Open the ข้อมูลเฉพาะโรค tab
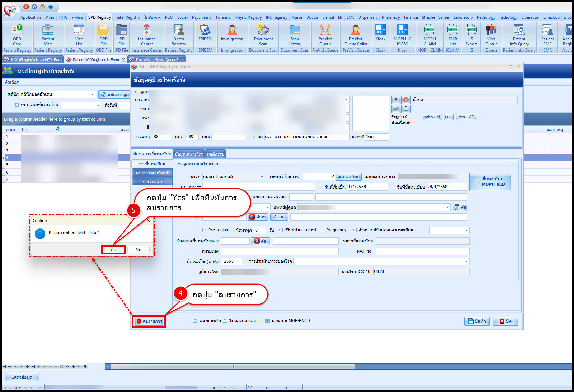Image resolution: width=574 pixels, height=392 pixels. pos(189,154)
